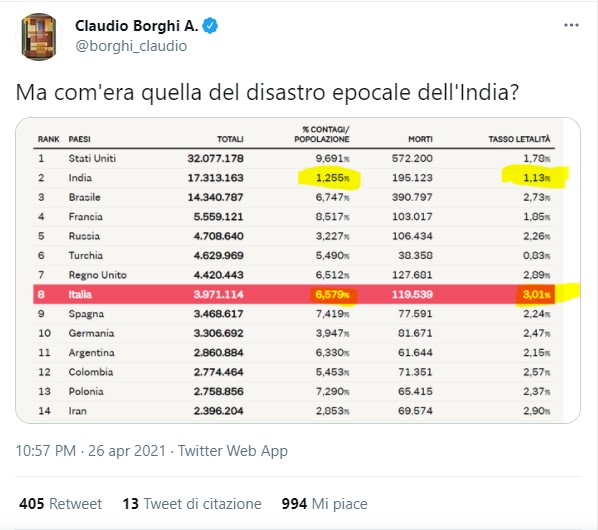Click Italy's highlighted 3,01% lethality value

[536, 294]
